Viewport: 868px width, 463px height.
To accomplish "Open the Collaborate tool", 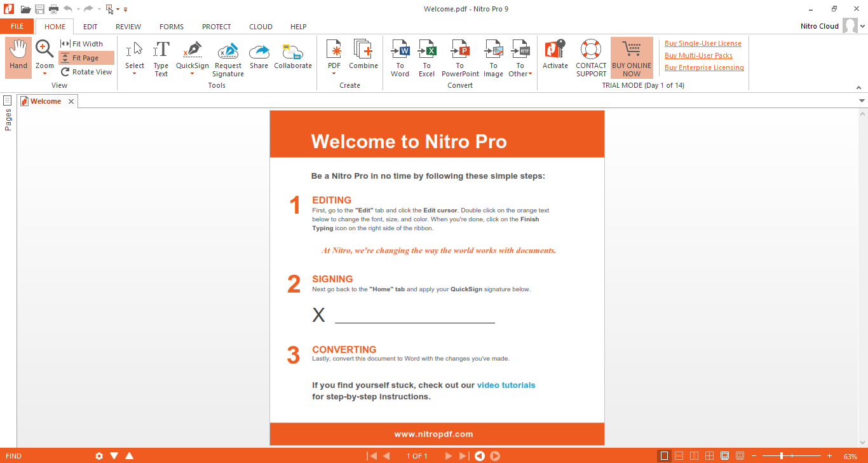I will coord(293,56).
